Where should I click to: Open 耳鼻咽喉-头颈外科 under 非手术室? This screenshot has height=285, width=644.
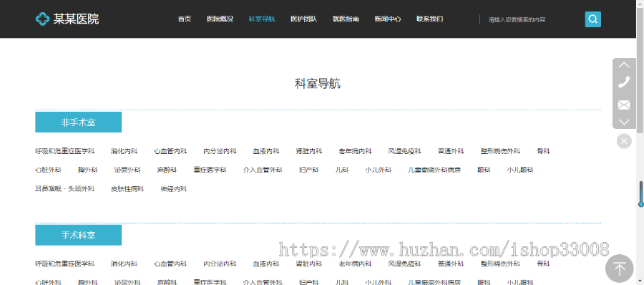(x=65, y=189)
